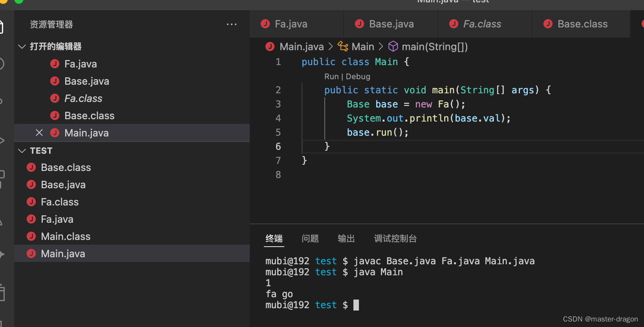The image size is (644, 327).
Task: Click 'System.out.println(base.val);' code line
Action: coord(429,118)
